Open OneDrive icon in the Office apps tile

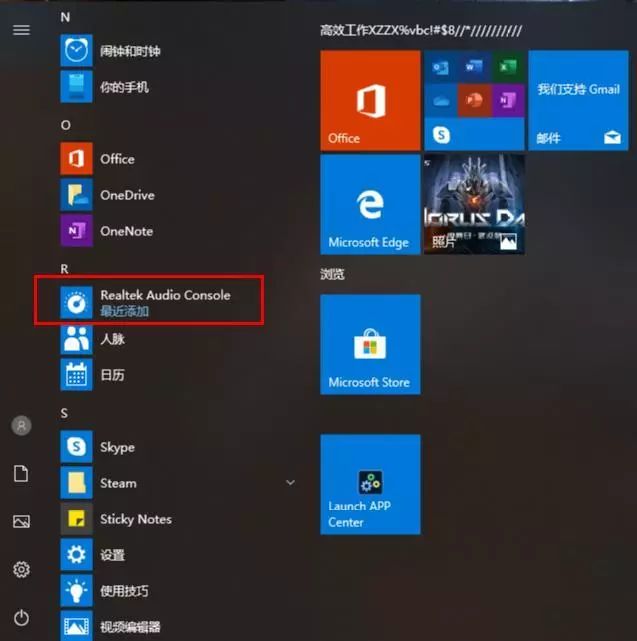pyautogui.click(x=441, y=100)
